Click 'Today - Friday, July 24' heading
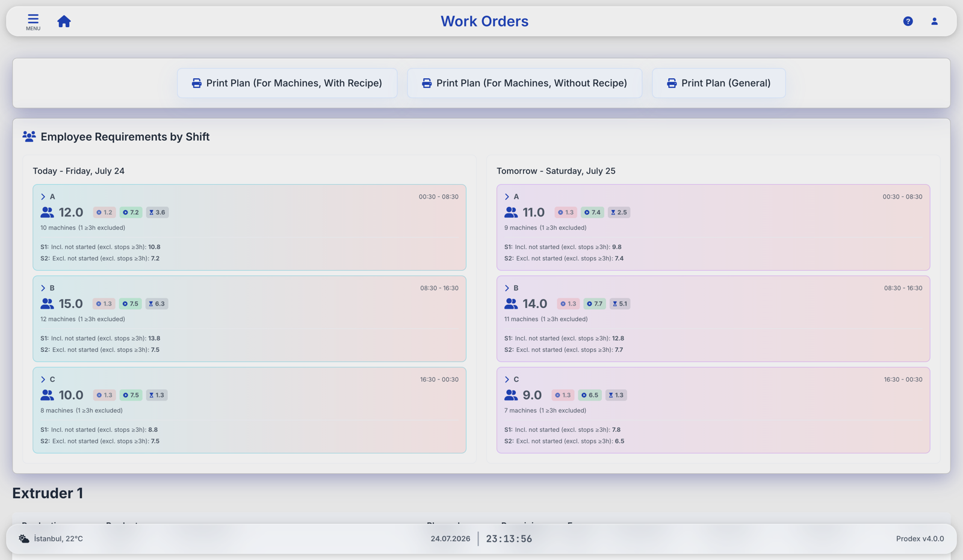The height and width of the screenshot is (560, 963). 78,171
